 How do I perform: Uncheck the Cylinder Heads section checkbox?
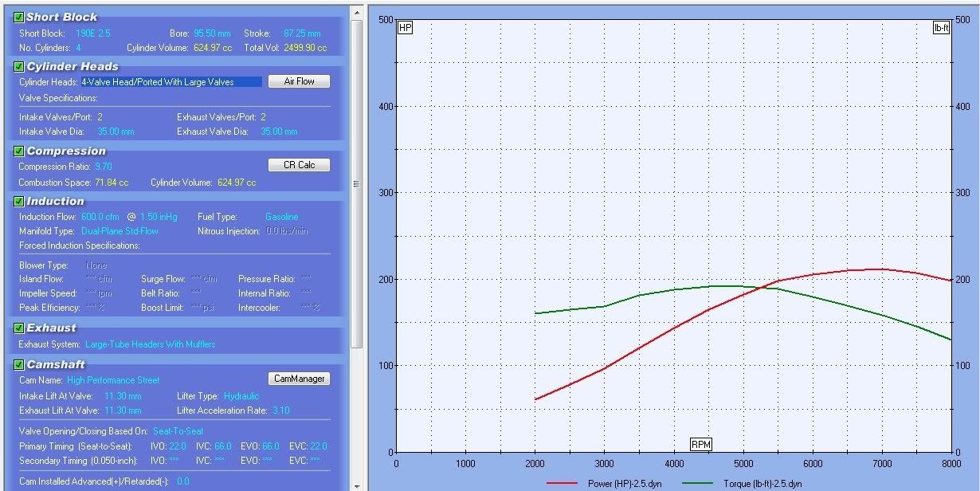[x=19, y=67]
